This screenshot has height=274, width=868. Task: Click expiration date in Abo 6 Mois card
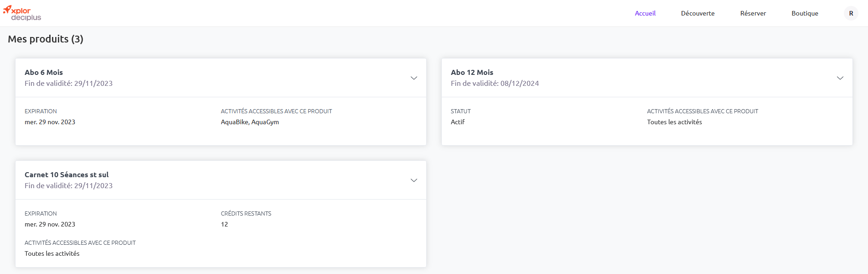tap(50, 122)
